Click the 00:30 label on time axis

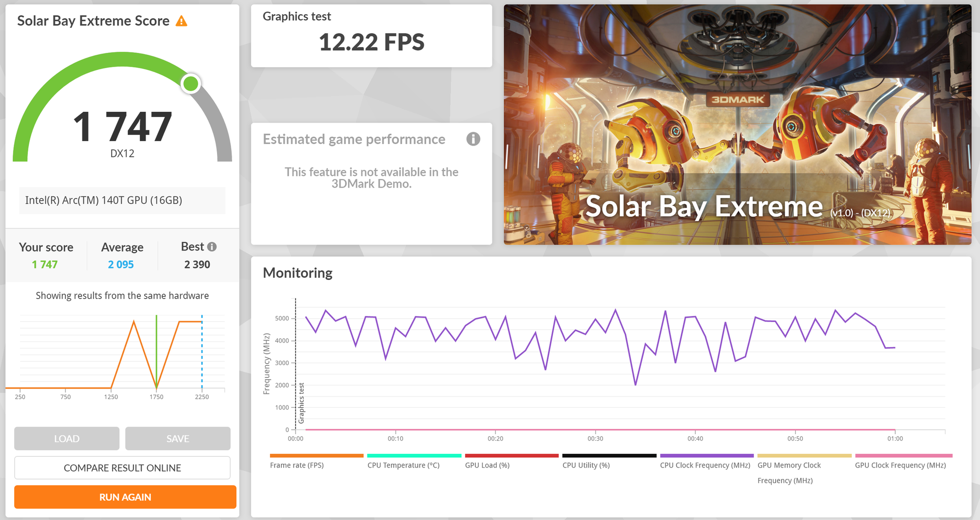coord(595,439)
